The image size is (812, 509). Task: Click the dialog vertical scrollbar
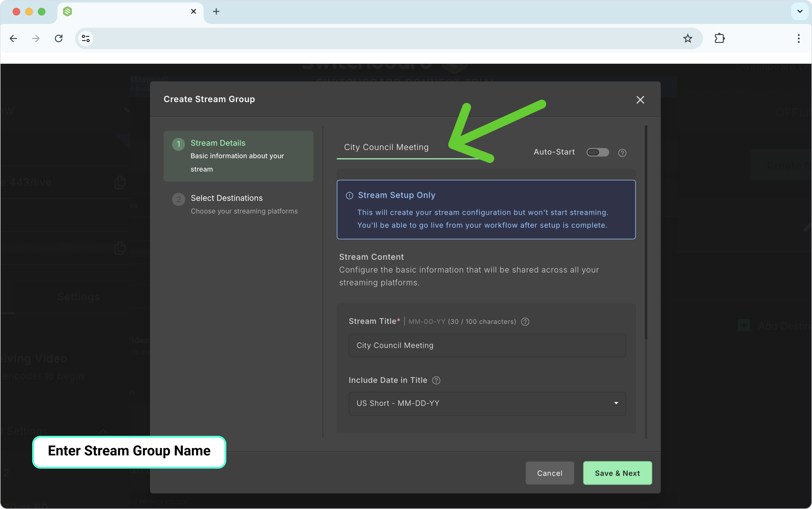point(646,232)
